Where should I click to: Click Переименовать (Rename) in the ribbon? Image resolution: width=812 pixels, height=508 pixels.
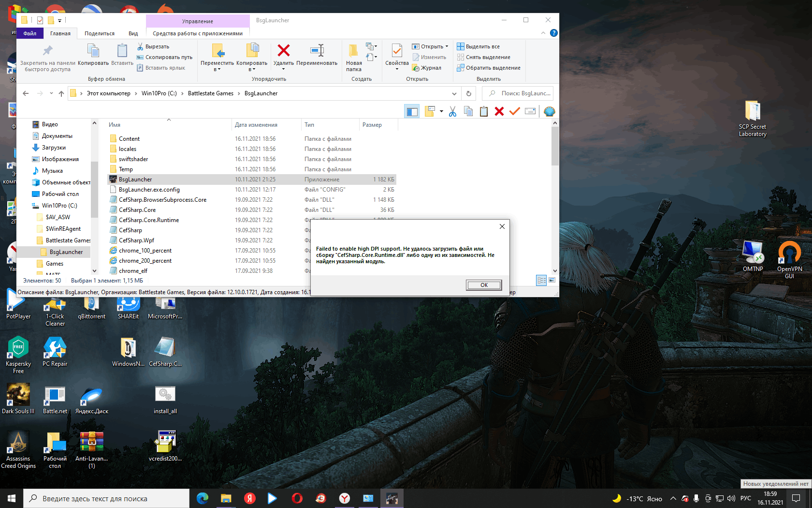click(317, 54)
